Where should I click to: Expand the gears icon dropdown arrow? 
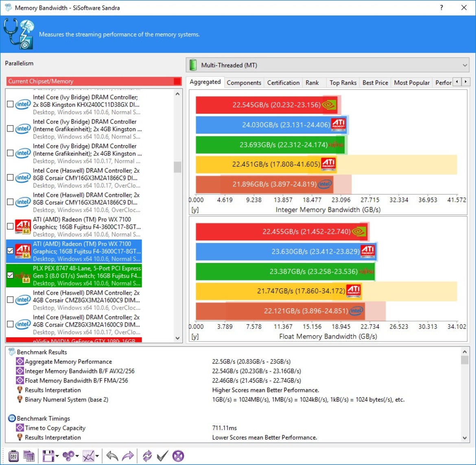[x=77, y=456]
